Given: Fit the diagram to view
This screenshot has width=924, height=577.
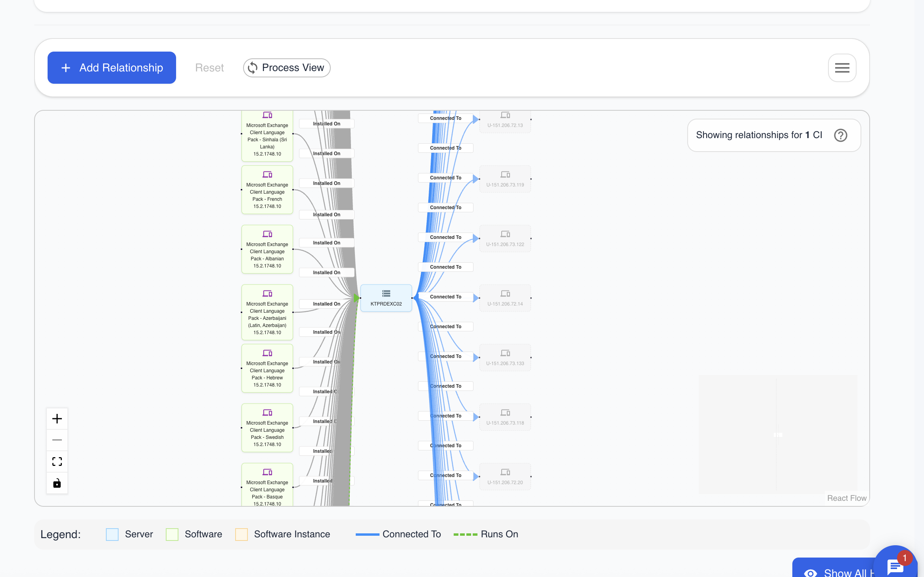Looking at the screenshot, I should tap(57, 462).
